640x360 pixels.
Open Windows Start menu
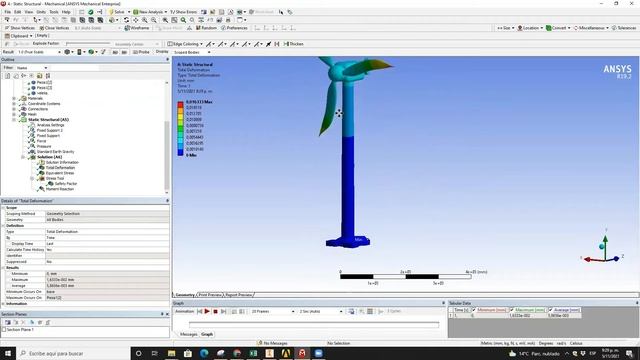point(8,353)
